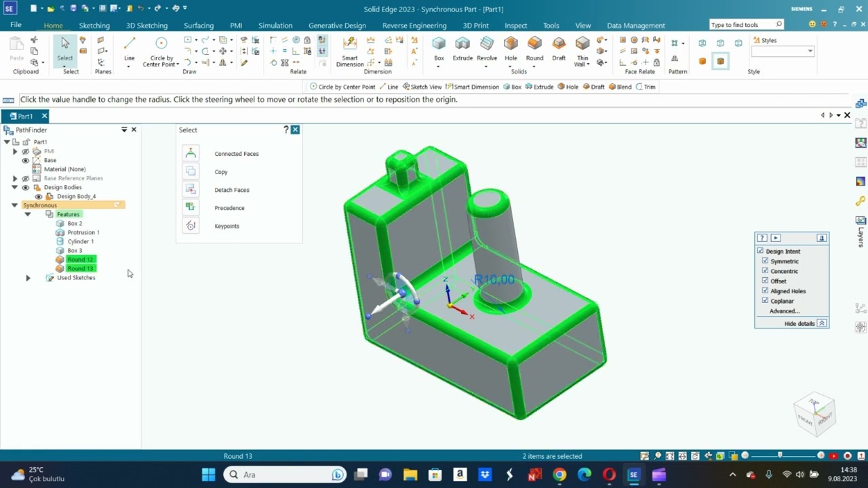Viewport: 868px width, 488px height.
Task: Switch to the Surfacing tab
Action: pos(199,25)
